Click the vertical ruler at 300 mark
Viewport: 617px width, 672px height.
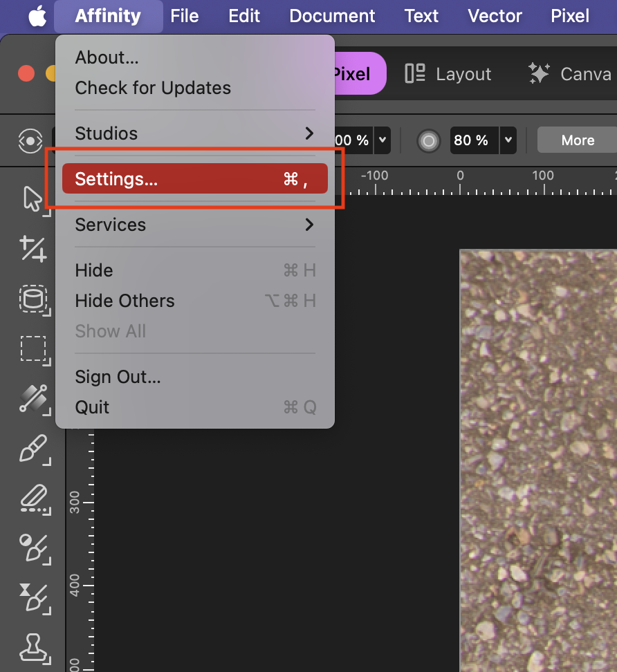81,503
